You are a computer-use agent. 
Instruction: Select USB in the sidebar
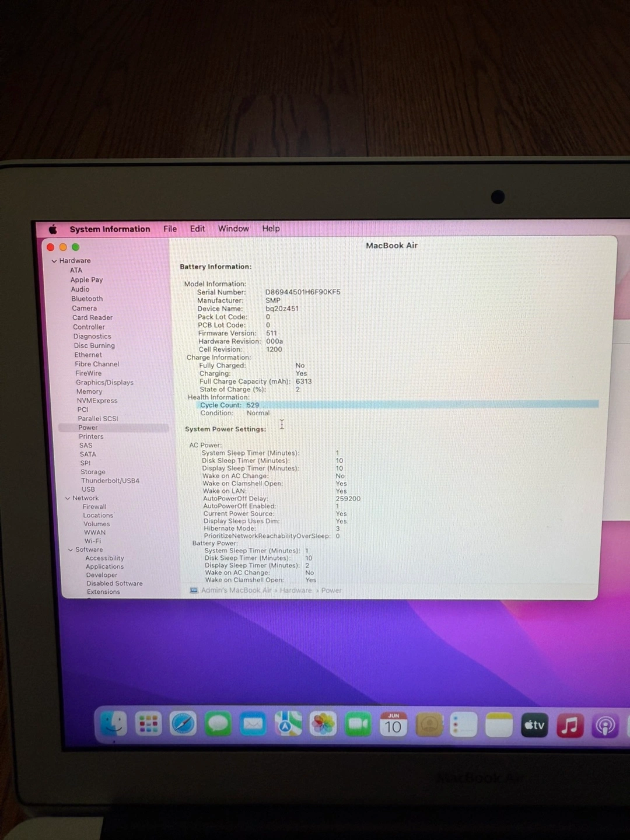(x=88, y=489)
